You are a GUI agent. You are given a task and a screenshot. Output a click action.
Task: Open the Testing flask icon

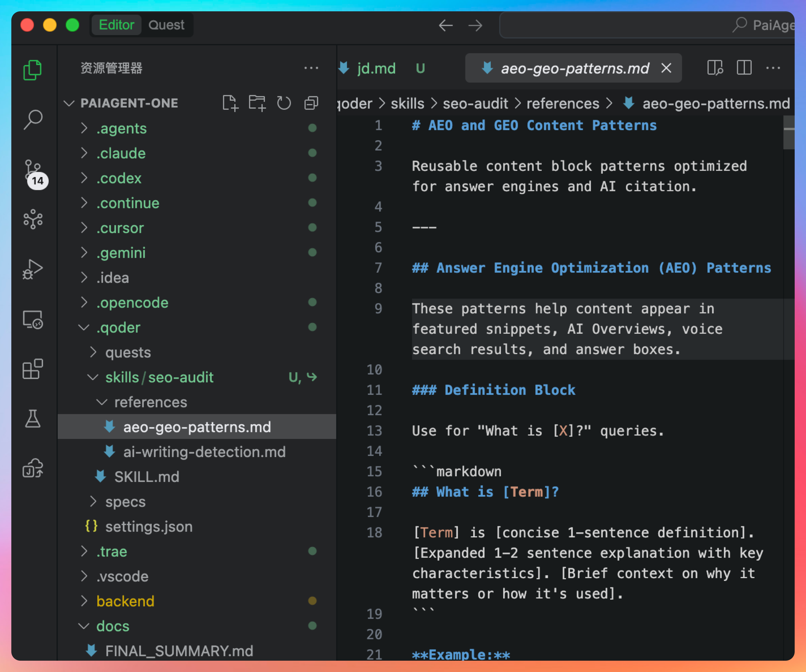pos(33,419)
